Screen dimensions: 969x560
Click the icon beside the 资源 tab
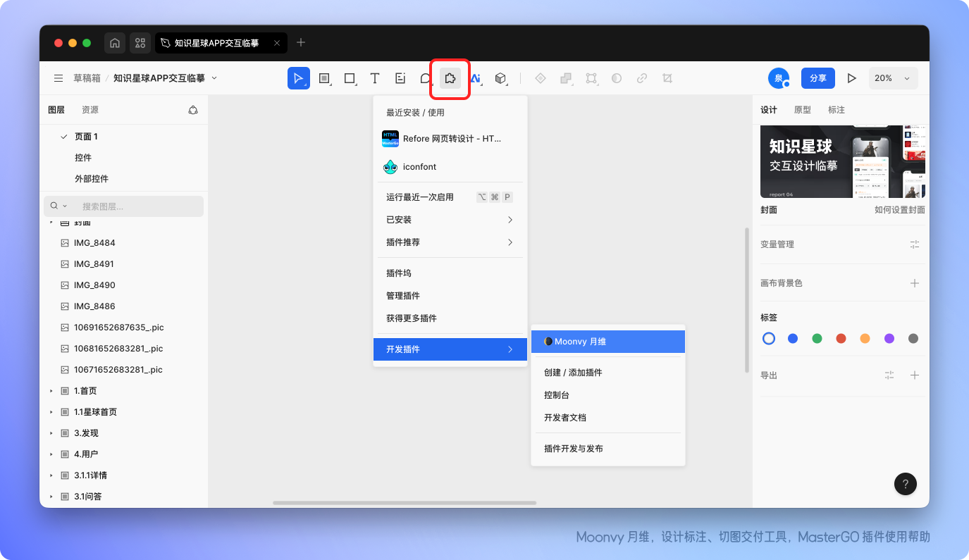193,110
